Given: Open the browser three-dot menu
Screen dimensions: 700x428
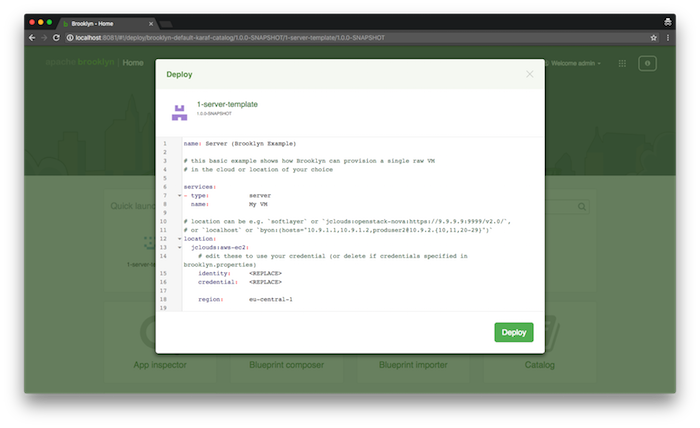Looking at the screenshot, I should [667, 37].
